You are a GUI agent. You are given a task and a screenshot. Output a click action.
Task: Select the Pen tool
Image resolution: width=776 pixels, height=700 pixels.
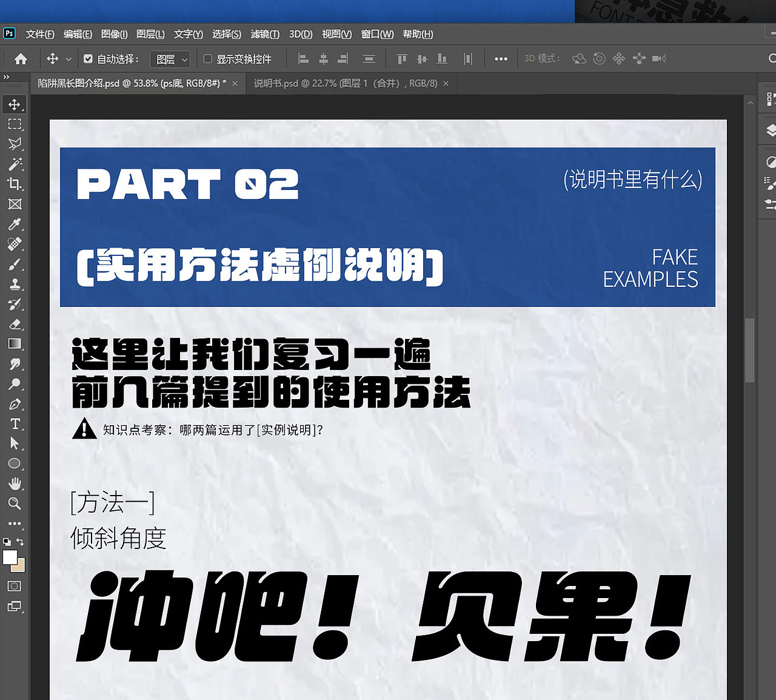(x=15, y=404)
